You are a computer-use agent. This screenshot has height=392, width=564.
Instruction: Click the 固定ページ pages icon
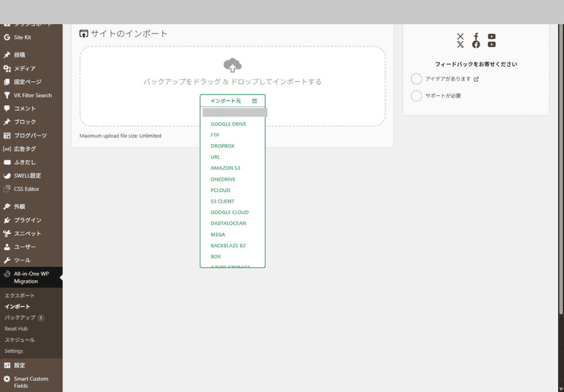7,82
